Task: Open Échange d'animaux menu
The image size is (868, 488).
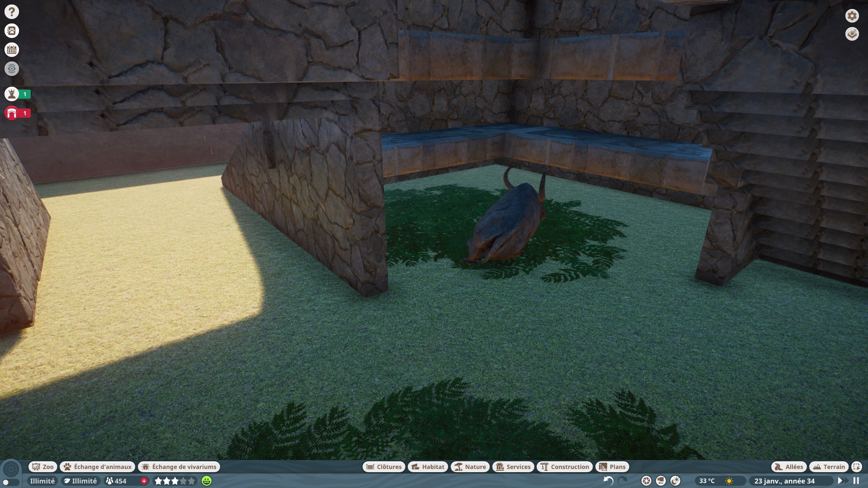Action: (x=97, y=467)
